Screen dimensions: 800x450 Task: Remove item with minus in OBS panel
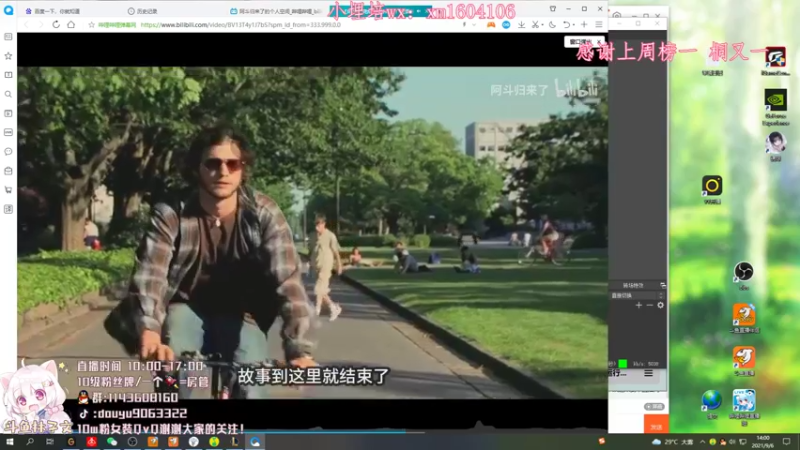pos(649,305)
